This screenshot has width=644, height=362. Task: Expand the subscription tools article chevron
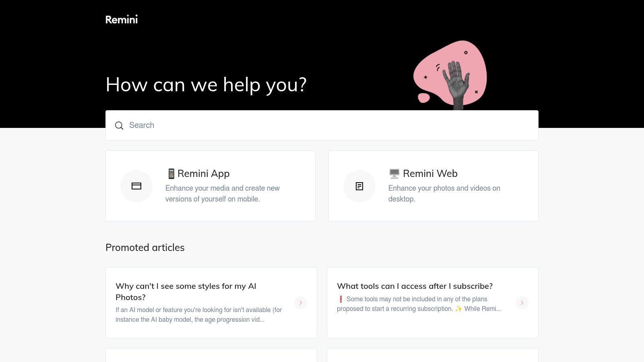[x=522, y=302]
